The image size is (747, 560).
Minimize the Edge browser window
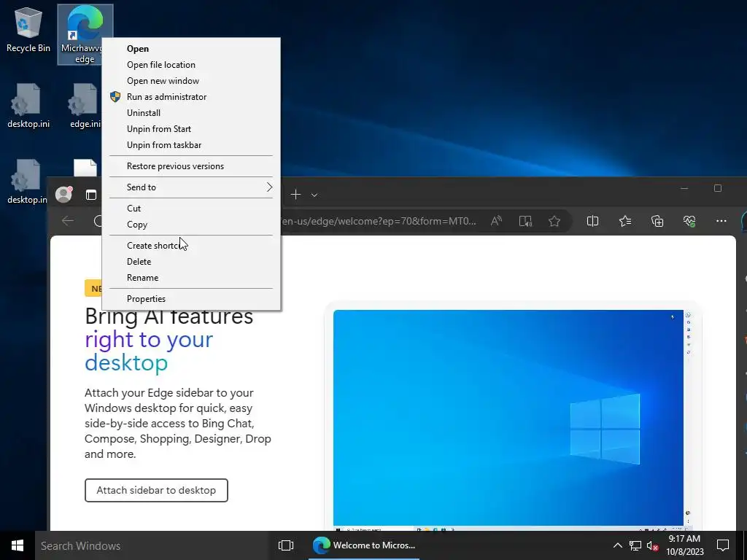click(684, 189)
